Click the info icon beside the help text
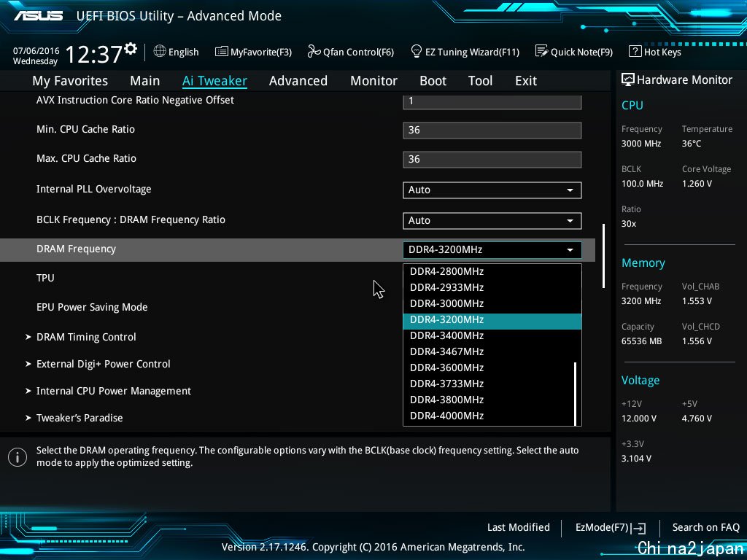 pyautogui.click(x=18, y=457)
